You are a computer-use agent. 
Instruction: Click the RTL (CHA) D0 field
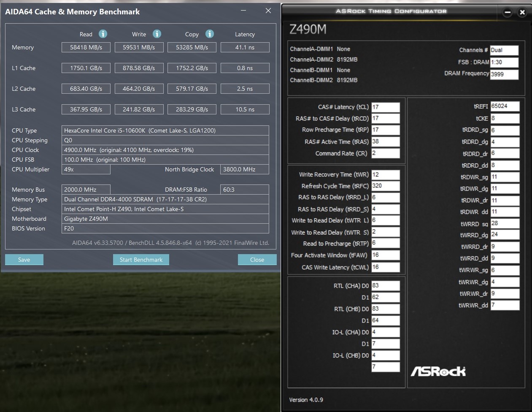386,286
